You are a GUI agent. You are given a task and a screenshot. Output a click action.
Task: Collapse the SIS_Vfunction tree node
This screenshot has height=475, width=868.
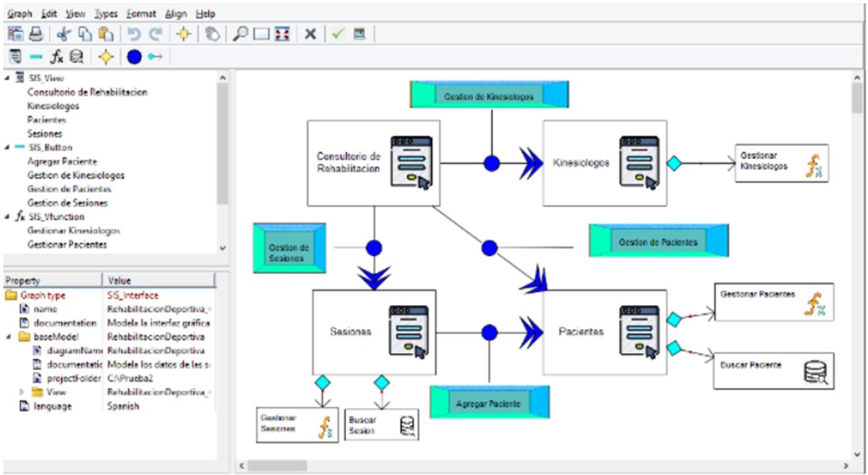coord(7,216)
